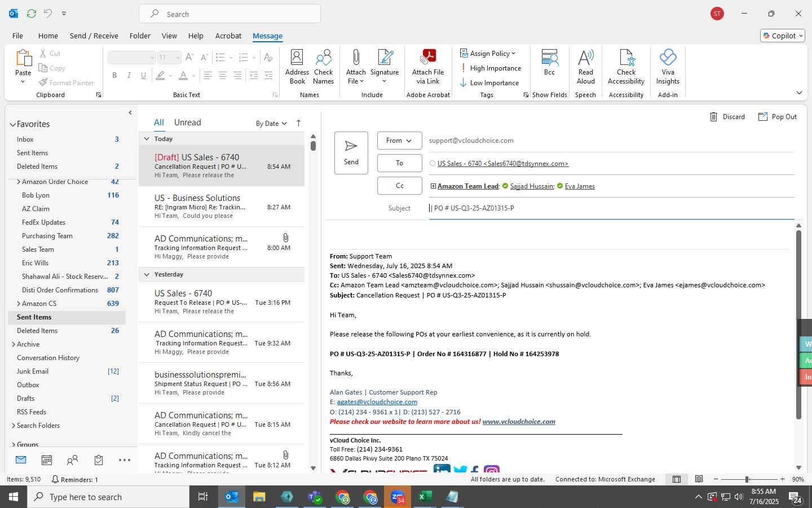This screenshot has width=812, height=508.
Task: Switch to Calendar view icon
Action: (x=47, y=460)
